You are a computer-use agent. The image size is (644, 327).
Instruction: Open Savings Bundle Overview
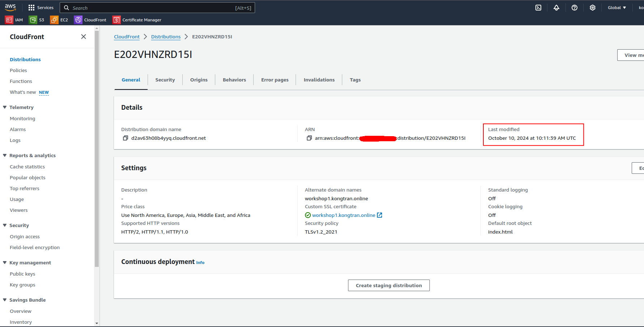21,311
